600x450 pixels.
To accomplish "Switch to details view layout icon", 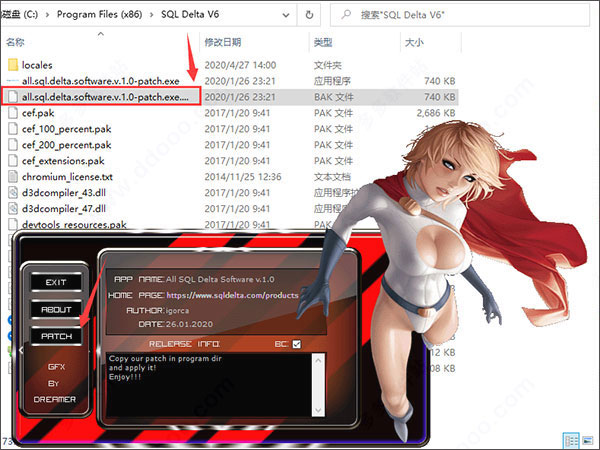I will pos(571,440).
